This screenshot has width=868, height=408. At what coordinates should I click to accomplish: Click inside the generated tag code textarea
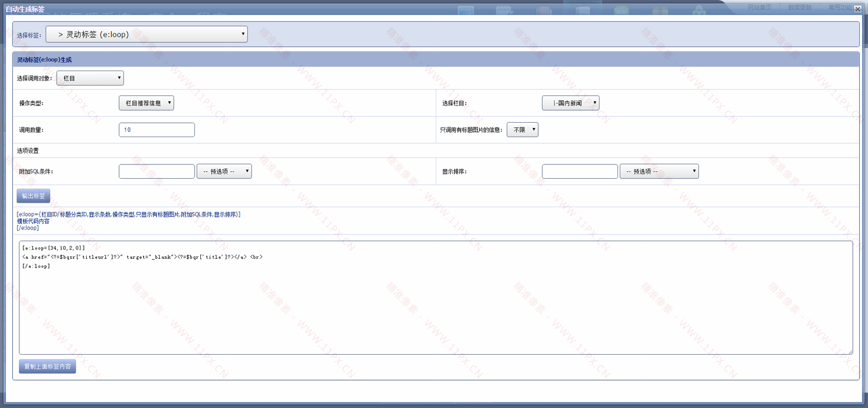click(436, 297)
